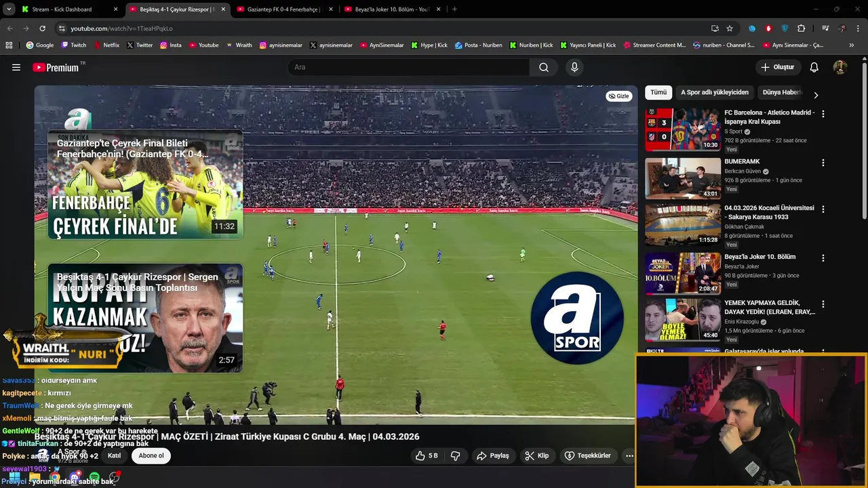Subscribe with the Abone ol button
Screen dimensions: 868x488
151,455
